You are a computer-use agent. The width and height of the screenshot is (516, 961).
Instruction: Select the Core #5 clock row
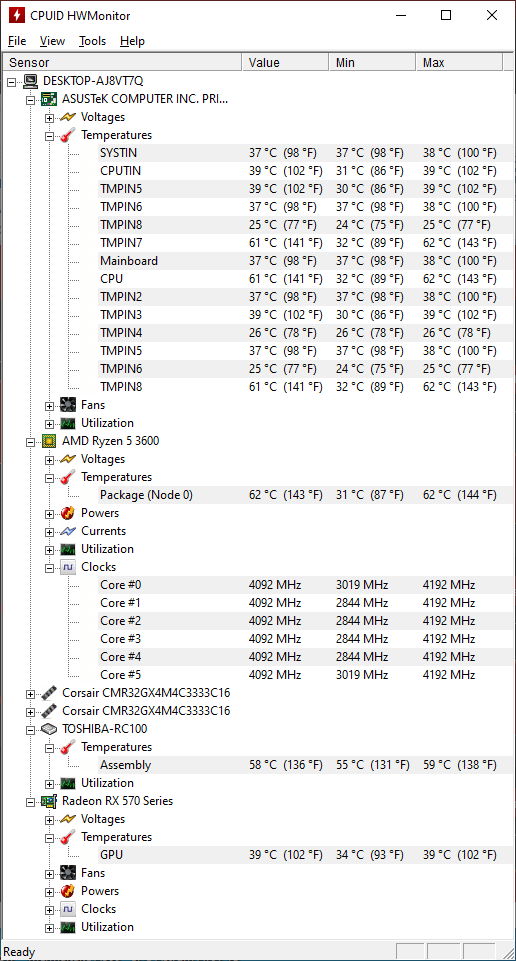pos(306,675)
